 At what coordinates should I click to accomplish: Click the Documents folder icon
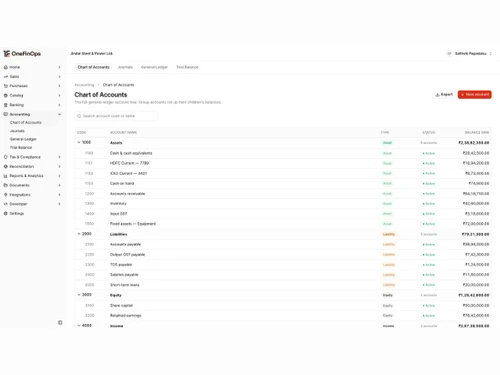(x=6, y=185)
